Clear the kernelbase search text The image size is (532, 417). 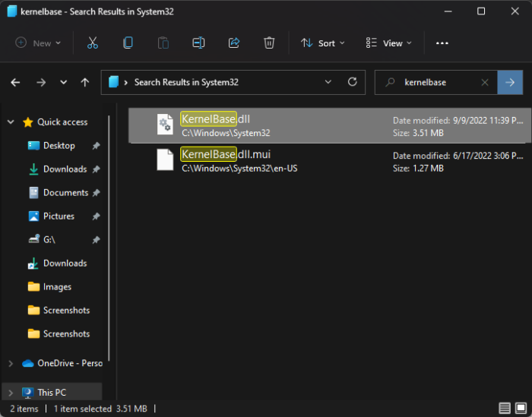click(485, 82)
